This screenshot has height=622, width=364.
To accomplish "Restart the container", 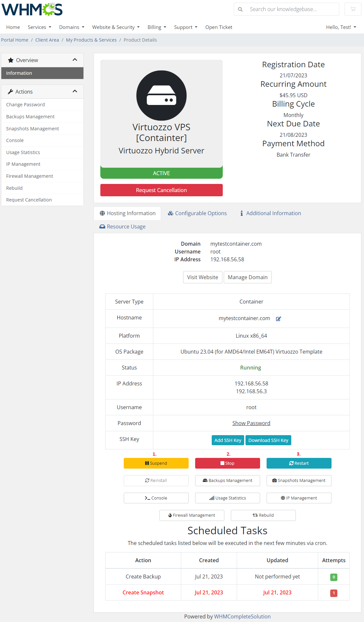I will point(299,463).
